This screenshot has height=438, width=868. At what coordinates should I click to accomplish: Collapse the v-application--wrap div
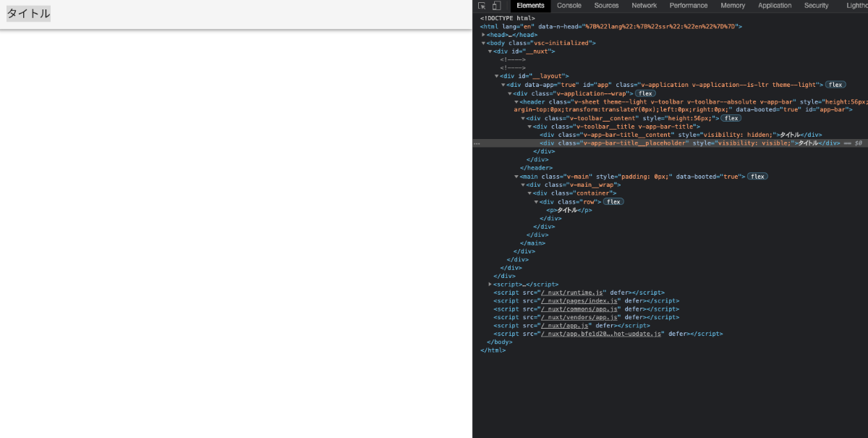tap(510, 93)
